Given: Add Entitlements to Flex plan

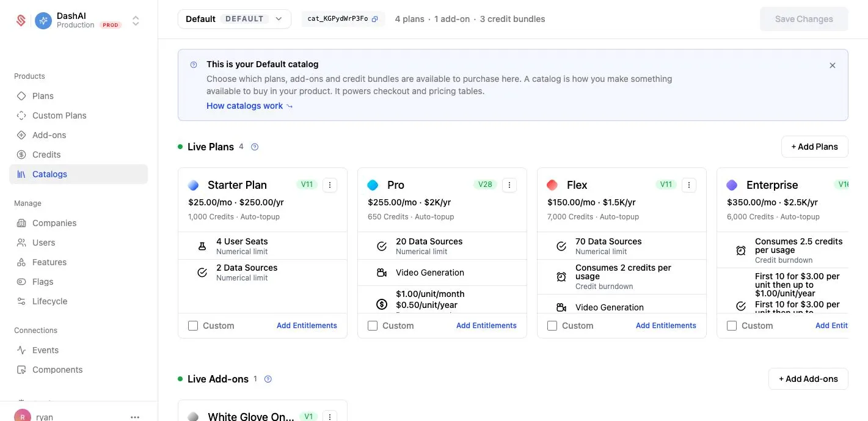Looking at the screenshot, I should (x=666, y=326).
